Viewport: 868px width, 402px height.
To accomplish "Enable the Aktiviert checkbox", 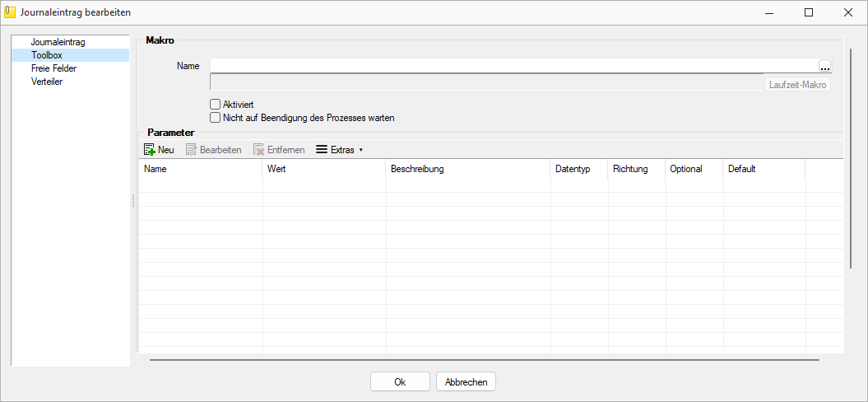I will click(216, 104).
